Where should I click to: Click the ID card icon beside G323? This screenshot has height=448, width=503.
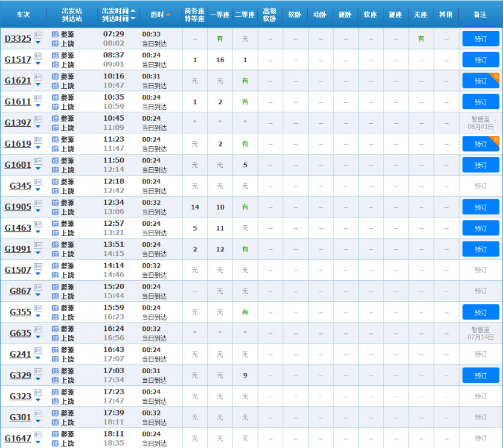click(x=38, y=392)
